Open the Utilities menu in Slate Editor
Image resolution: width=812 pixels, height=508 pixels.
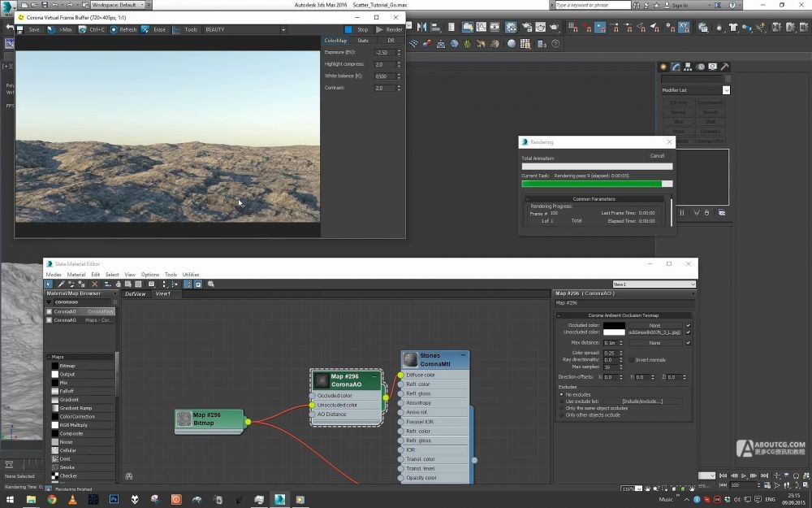point(191,275)
